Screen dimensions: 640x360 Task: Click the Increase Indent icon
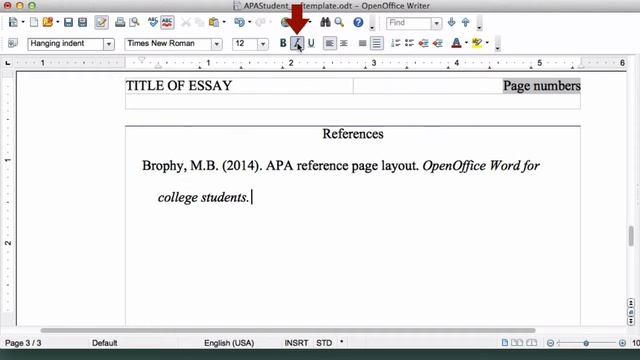coord(438,43)
